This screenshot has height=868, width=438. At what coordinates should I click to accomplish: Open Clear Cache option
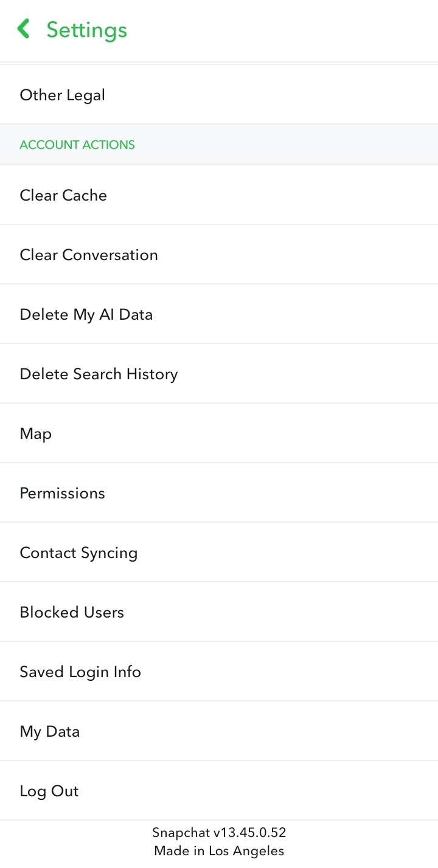(219, 195)
